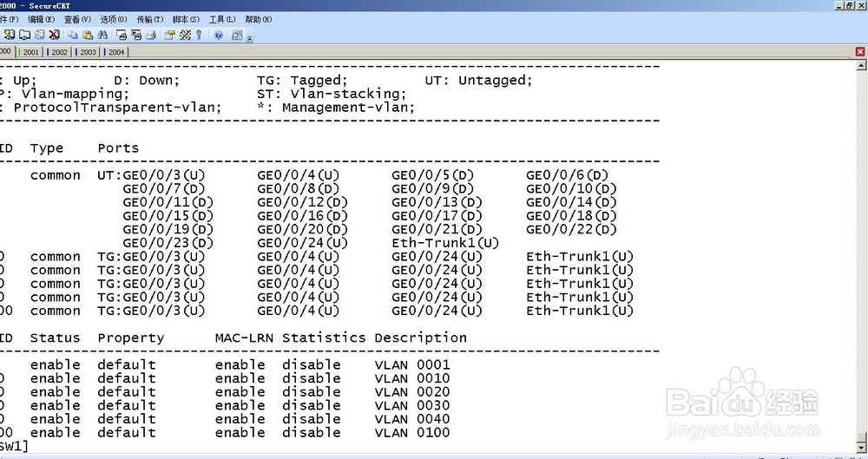Image resolution: width=868 pixels, height=459 pixels.
Task: Click the red X disconnect icon
Action: [x=54, y=35]
